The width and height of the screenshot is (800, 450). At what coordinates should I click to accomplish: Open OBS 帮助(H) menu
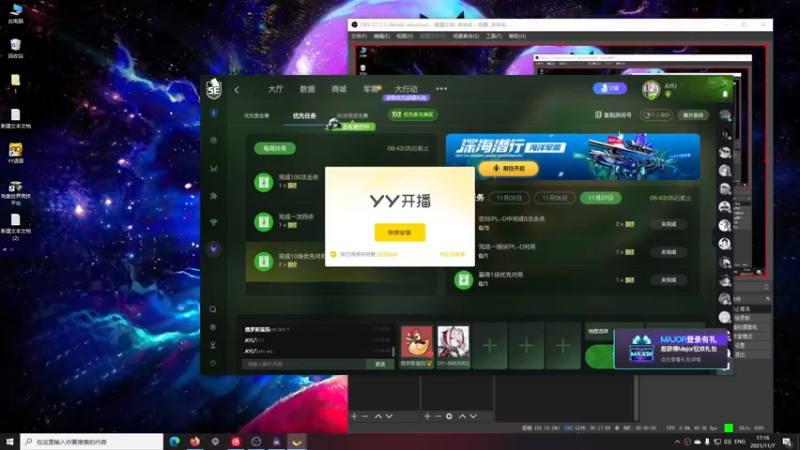point(517,36)
